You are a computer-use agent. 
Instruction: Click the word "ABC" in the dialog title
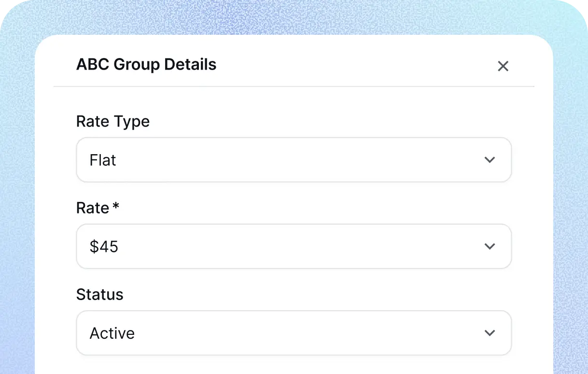(x=93, y=65)
